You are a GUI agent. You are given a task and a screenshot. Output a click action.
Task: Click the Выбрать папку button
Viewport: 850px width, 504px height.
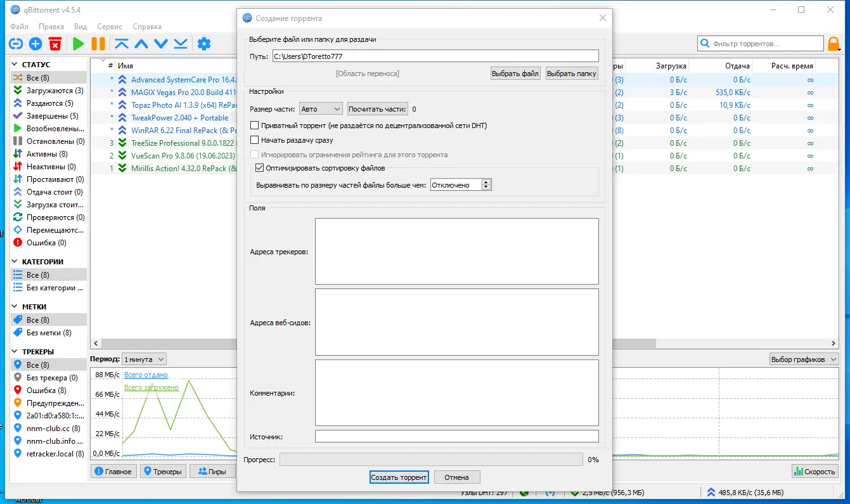[x=572, y=74]
